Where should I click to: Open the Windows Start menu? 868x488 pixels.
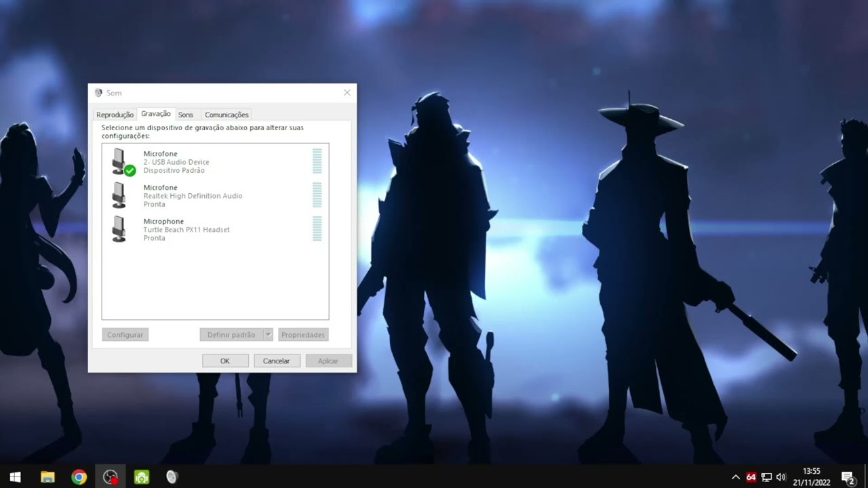tap(15, 477)
